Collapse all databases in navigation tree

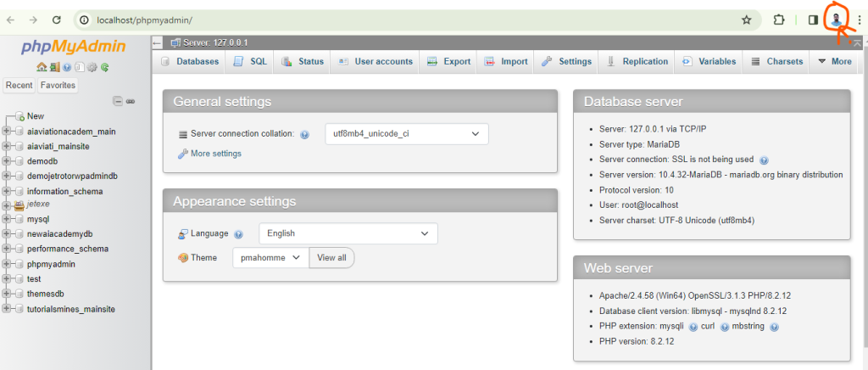[117, 101]
